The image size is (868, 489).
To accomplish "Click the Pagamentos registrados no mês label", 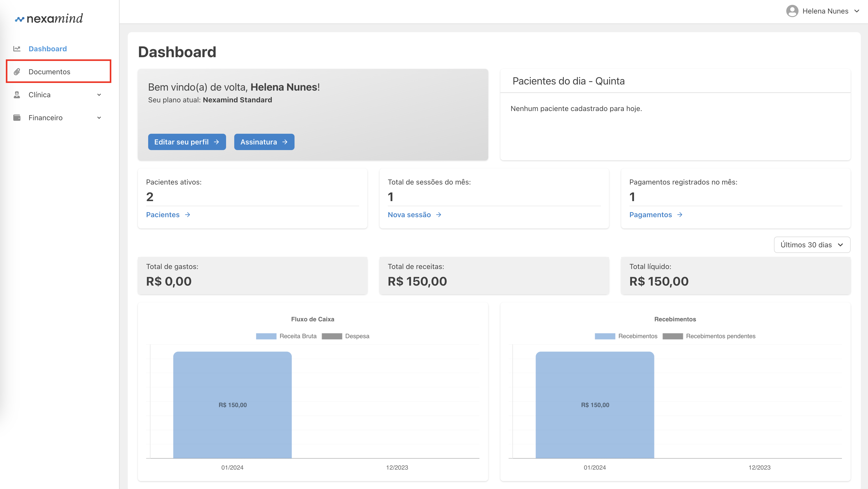I will click(x=683, y=182).
